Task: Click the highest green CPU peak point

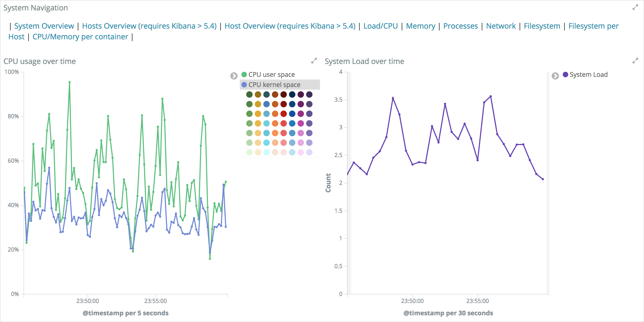Action: tap(70, 82)
